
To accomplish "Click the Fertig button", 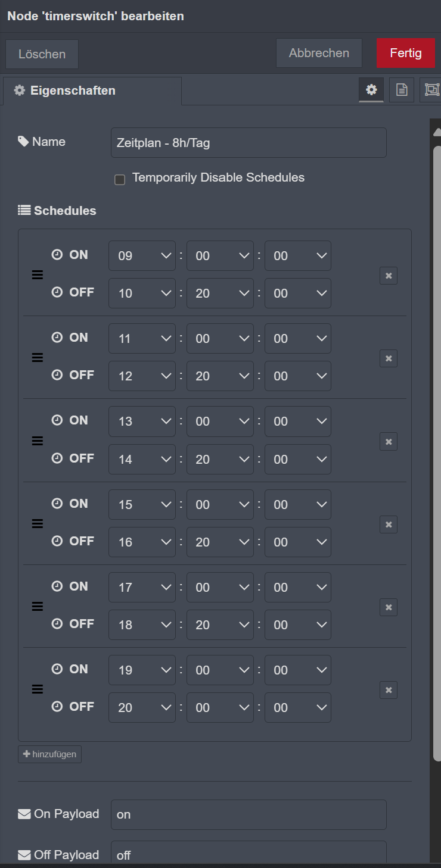I will pos(405,53).
